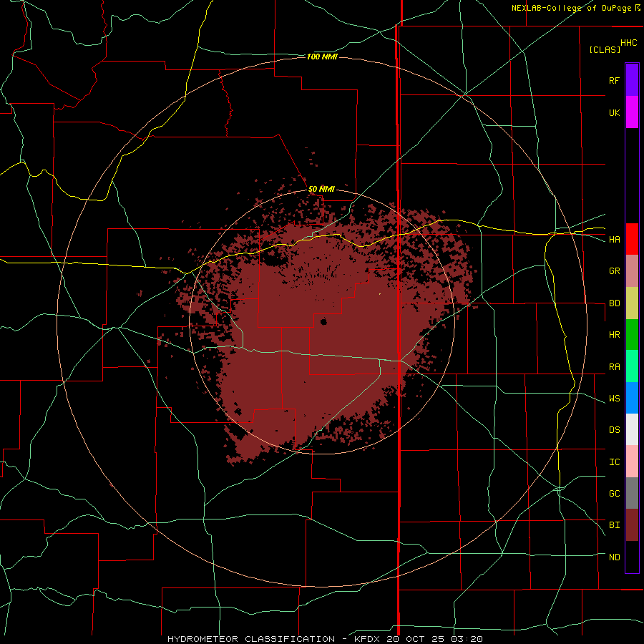Click the IC pink legend swatch

point(632,462)
